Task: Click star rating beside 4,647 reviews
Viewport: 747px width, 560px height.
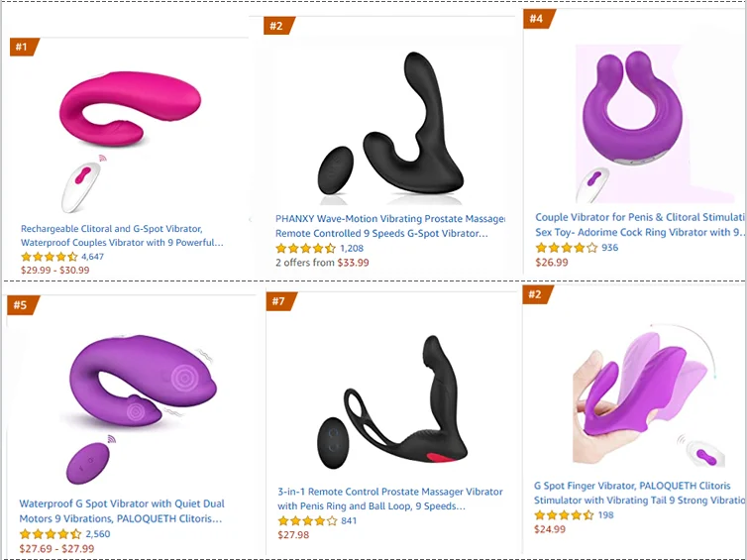Action: [50, 257]
